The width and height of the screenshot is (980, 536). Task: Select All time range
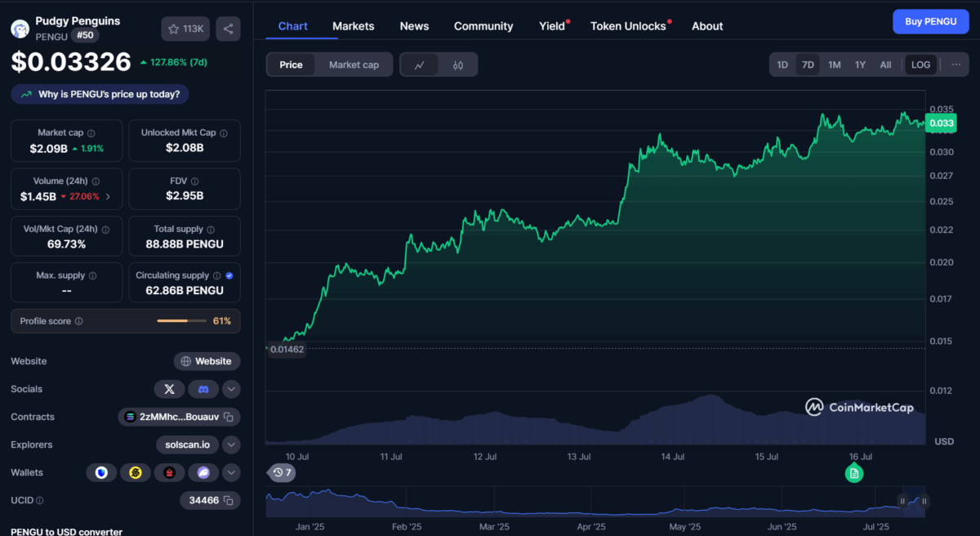pos(885,65)
